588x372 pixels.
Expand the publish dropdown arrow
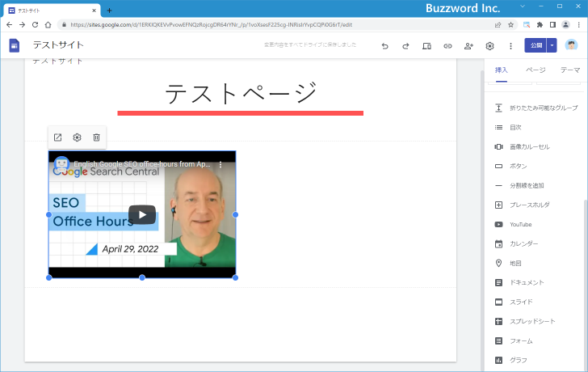tap(552, 45)
